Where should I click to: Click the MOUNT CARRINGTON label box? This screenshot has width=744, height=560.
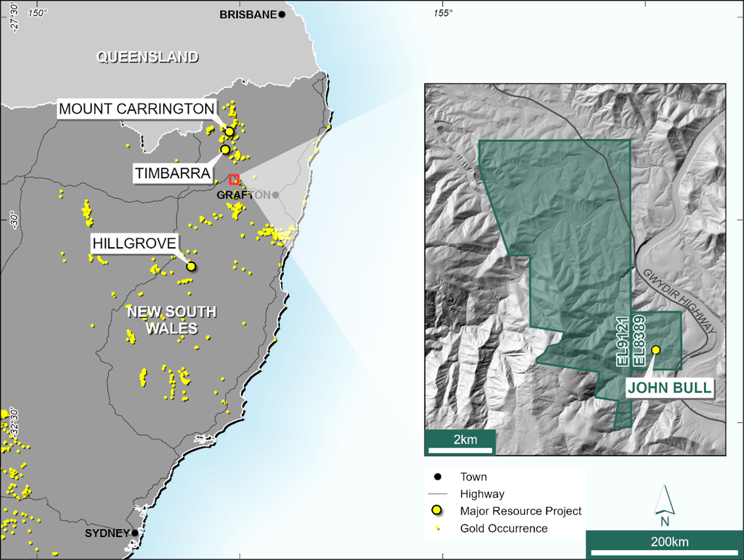(x=137, y=109)
